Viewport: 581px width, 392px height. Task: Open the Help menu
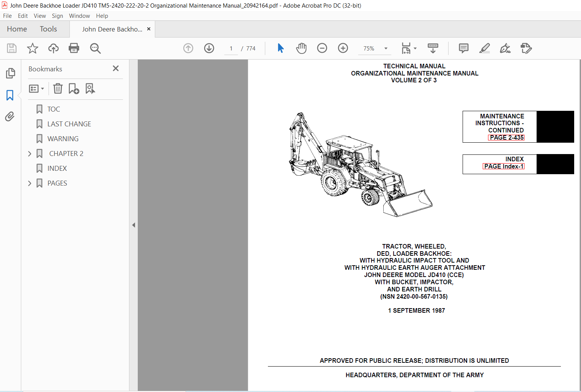tap(102, 16)
